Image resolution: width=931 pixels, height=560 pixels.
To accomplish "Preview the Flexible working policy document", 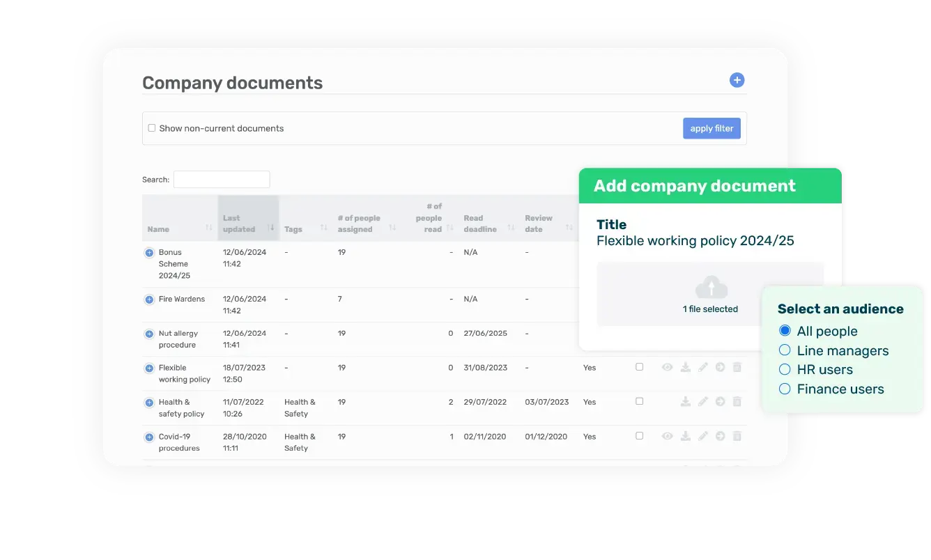I will 667,367.
